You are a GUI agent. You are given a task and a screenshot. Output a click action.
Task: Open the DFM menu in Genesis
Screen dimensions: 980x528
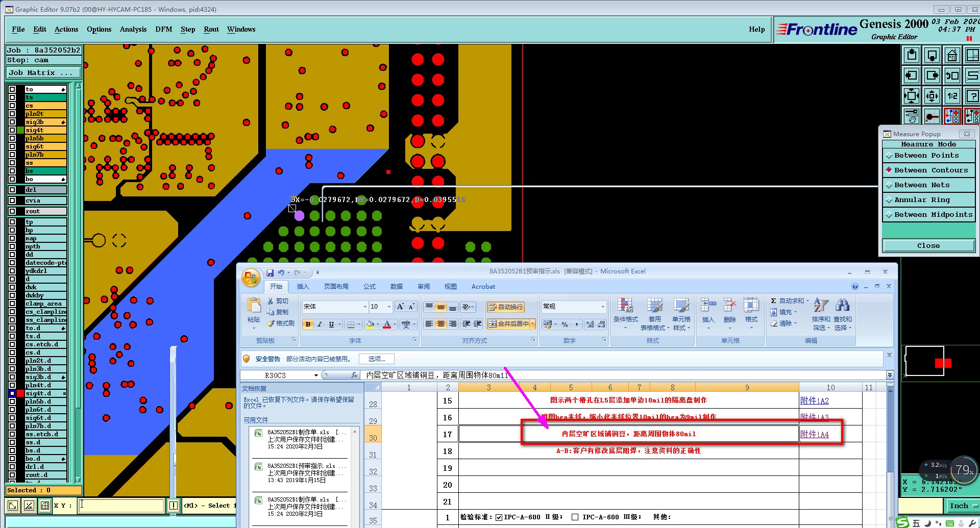point(164,30)
